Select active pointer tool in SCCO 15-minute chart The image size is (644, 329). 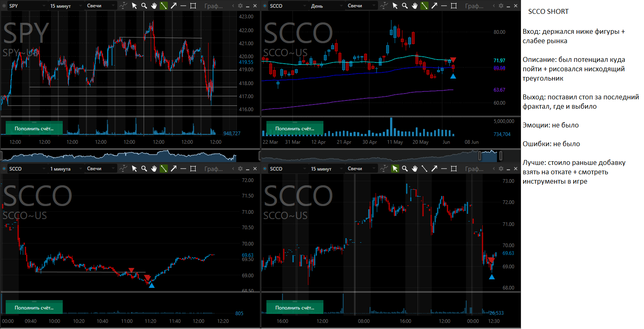pos(395,169)
